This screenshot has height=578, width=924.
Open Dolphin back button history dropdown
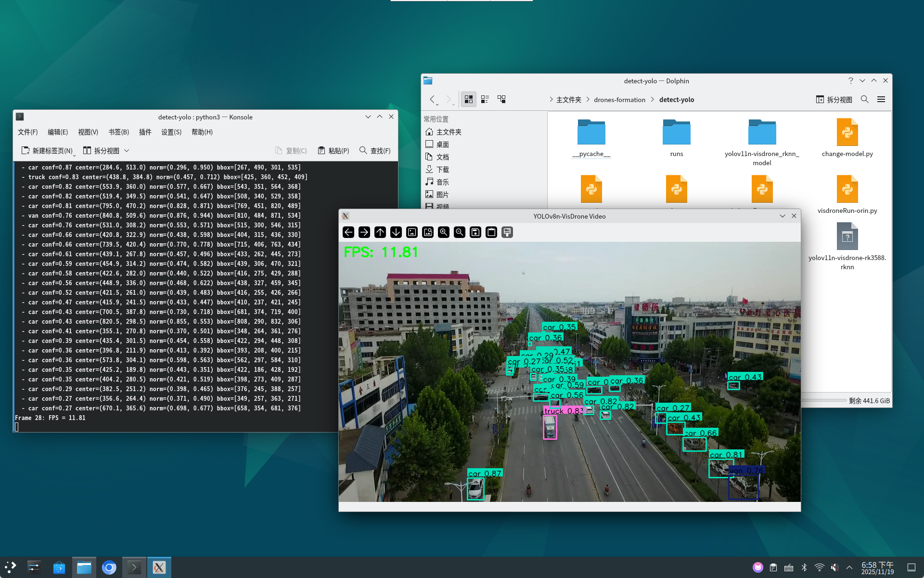(437, 104)
